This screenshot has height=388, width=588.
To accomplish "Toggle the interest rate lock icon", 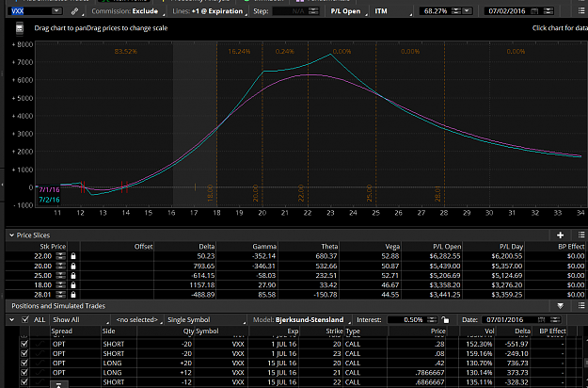I will click(x=445, y=320).
